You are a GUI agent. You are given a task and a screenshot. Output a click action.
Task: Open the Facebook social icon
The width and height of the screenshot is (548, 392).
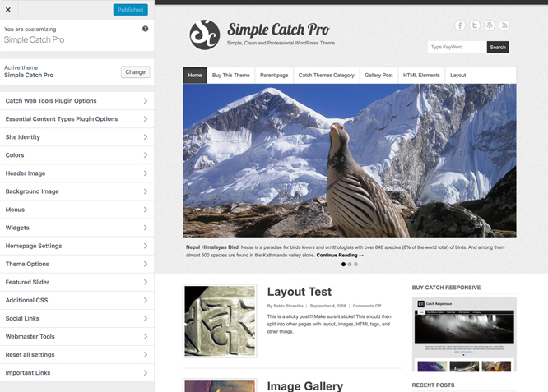coord(460,25)
